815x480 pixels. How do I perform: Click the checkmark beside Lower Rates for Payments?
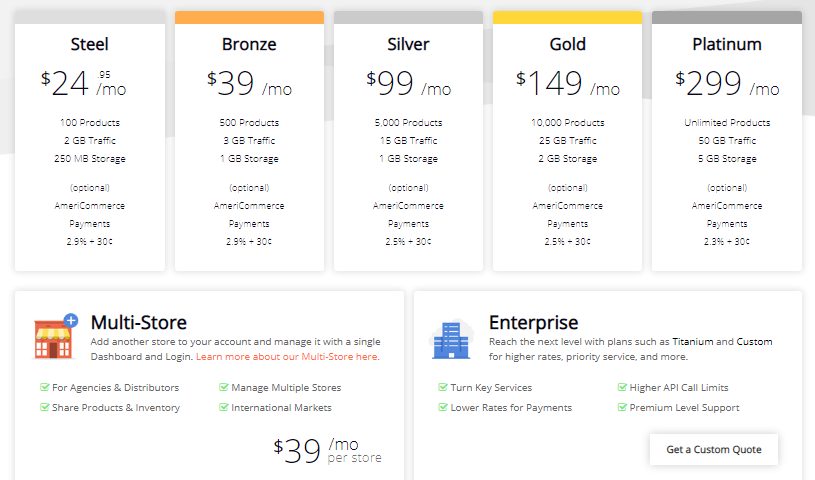tap(443, 407)
